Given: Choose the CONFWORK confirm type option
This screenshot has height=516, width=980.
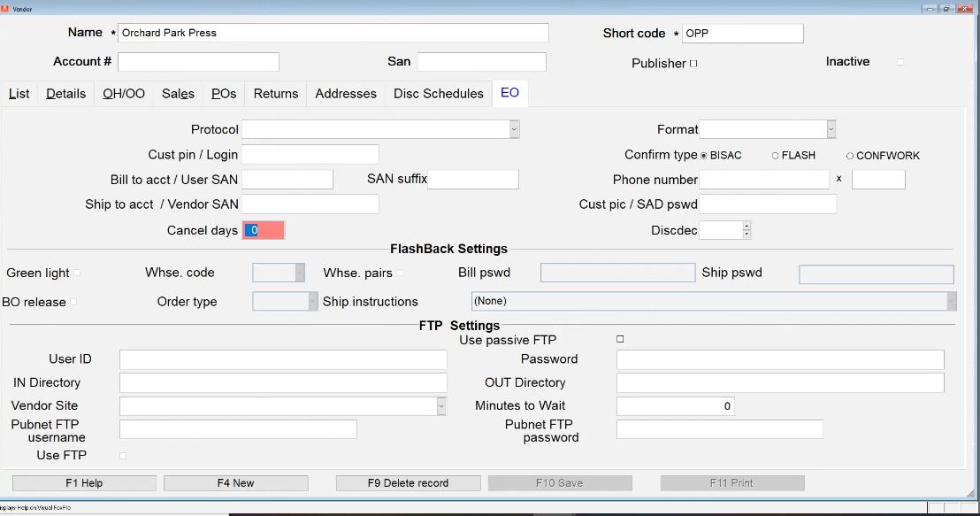Looking at the screenshot, I should coord(850,156).
